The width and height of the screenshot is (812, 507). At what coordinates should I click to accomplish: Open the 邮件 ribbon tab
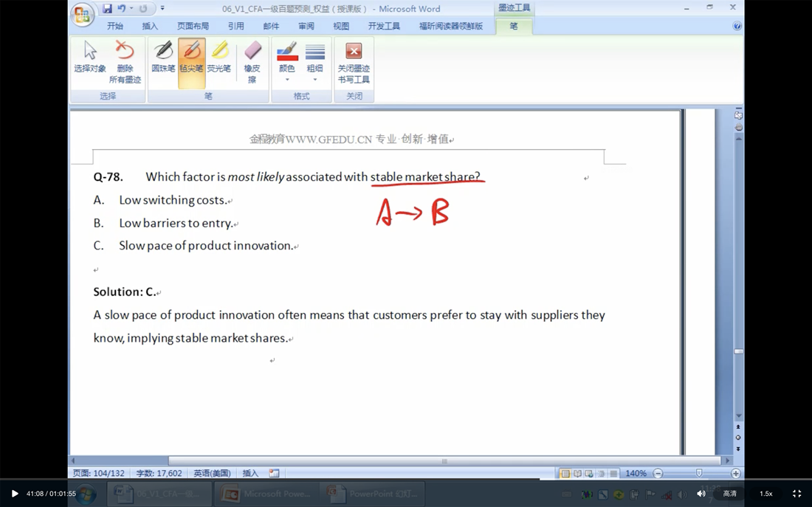(271, 26)
